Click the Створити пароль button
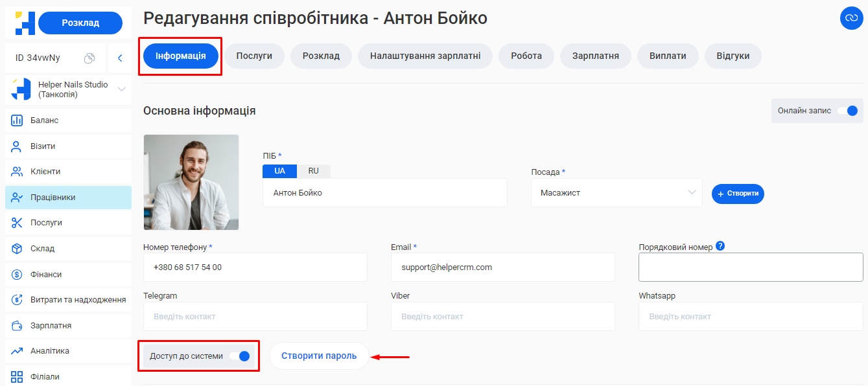 319,356
